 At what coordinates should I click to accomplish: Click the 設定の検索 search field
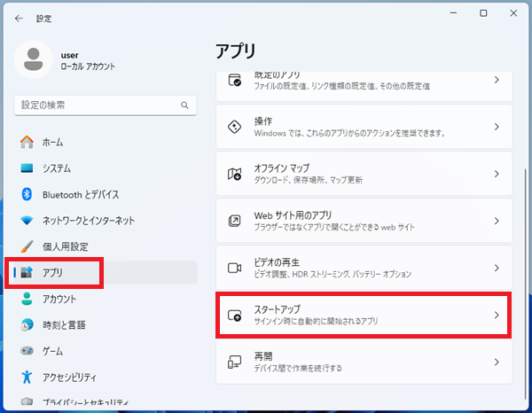106,105
